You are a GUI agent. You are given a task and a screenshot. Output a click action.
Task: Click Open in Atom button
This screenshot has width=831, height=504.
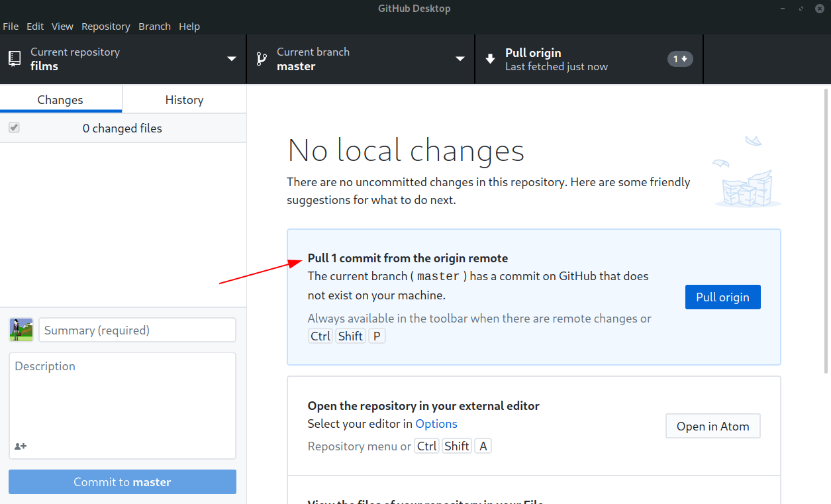[x=713, y=426]
